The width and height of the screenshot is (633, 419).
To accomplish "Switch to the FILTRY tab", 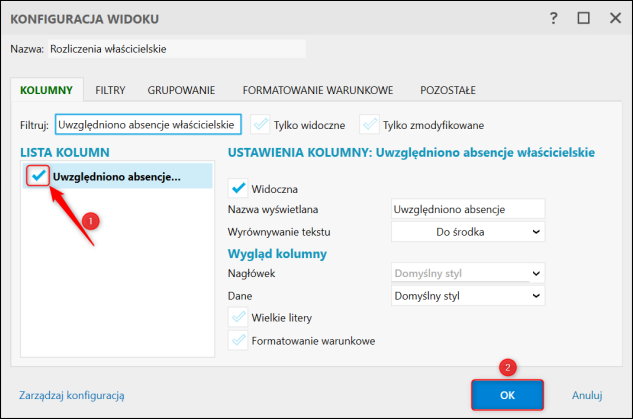I will pyautogui.click(x=110, y=90).
